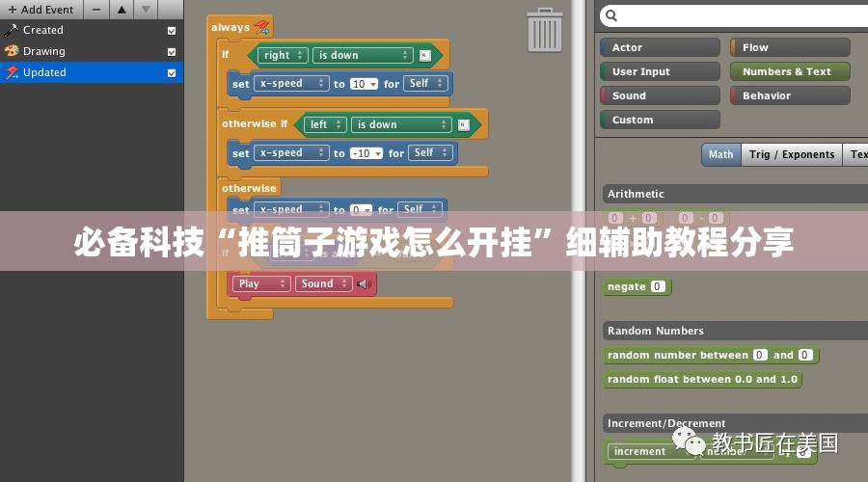
Task: Open the 'is down' dropdown beside right
Action: [x=363, y=55]
